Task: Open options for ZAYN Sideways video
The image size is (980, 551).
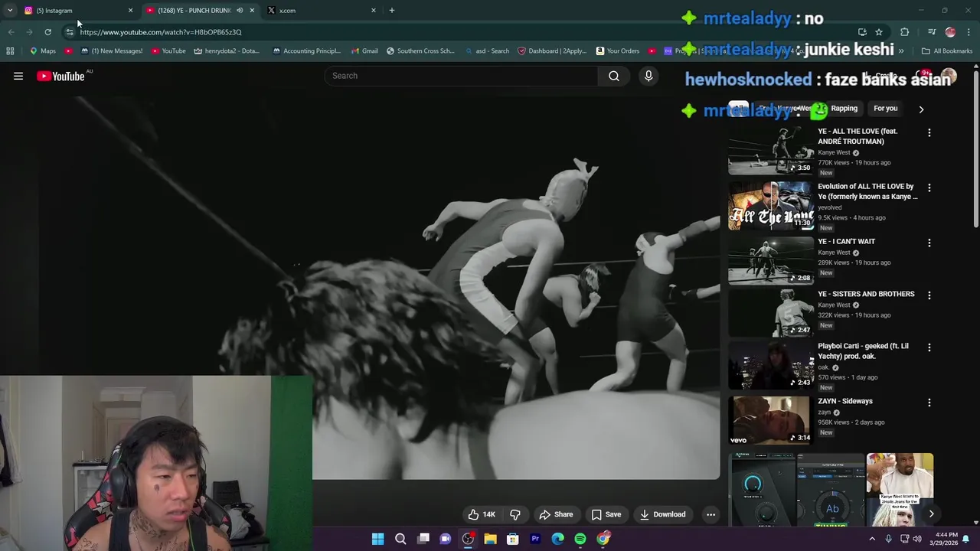Action: click(x=929, y=403)
